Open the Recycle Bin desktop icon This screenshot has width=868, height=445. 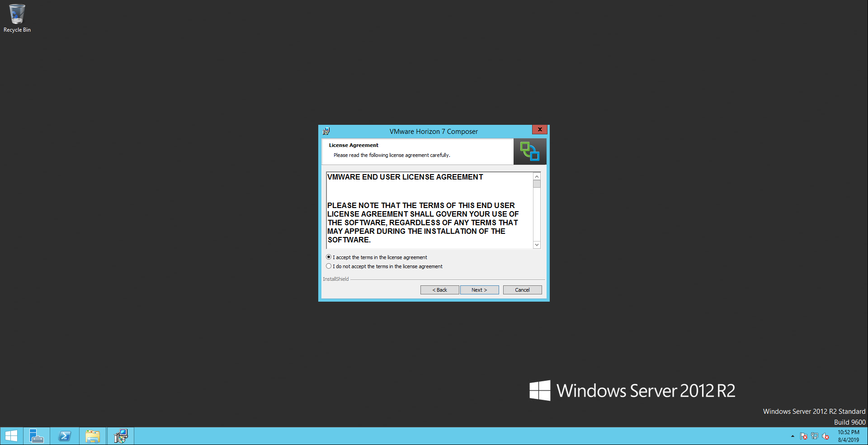[17, 18]
